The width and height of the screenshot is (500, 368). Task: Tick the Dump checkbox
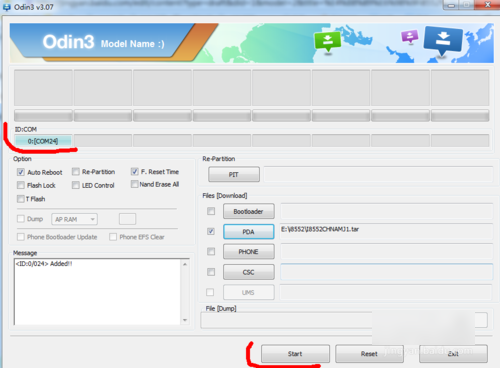(x=21, y=219)
